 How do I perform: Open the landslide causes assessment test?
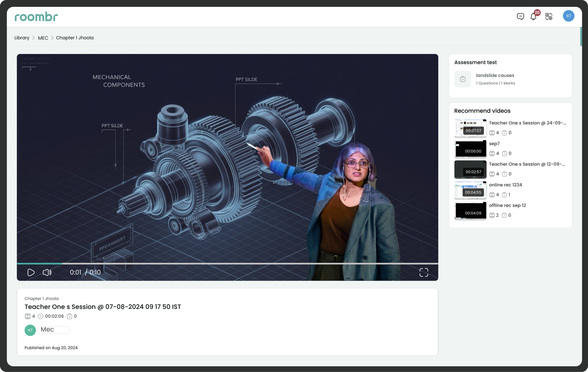coord(495,75)
